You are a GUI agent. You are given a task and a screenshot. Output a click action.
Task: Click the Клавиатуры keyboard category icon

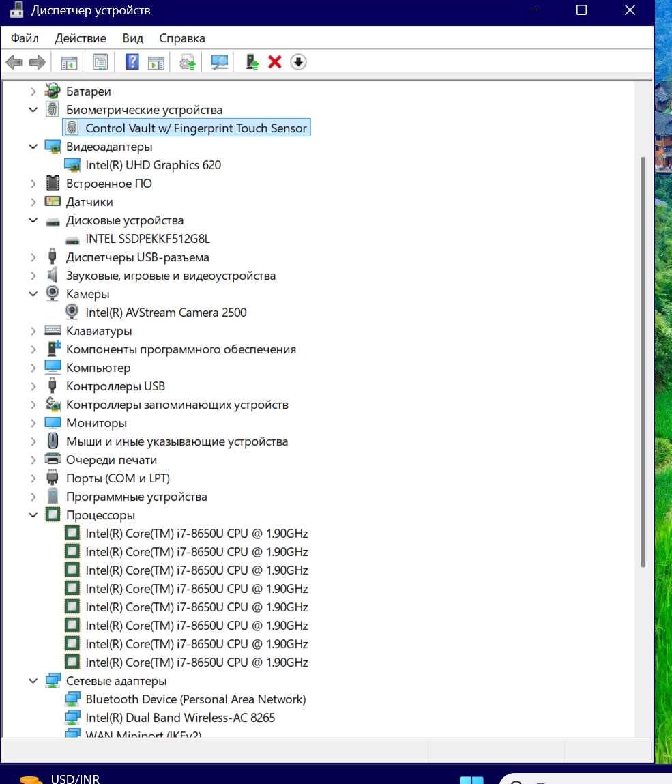click(x=53, y=330)
